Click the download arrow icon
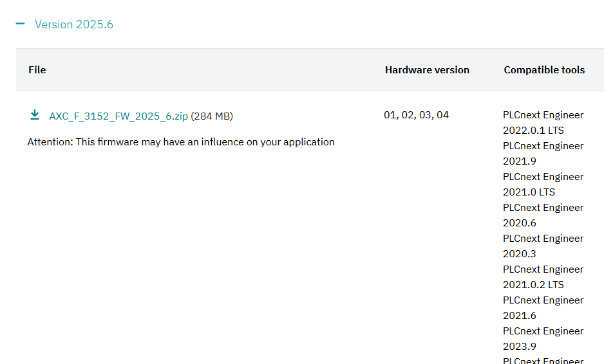 [35, 115]
